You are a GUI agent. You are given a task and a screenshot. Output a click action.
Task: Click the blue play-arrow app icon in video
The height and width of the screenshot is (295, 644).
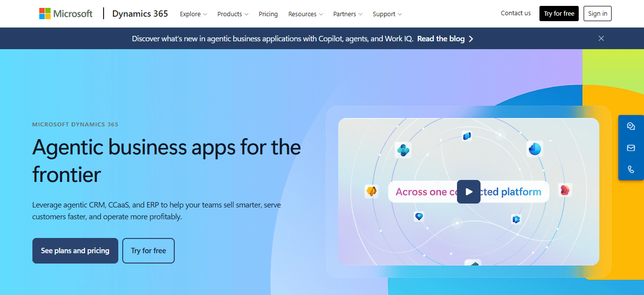(x=515, y=219)
